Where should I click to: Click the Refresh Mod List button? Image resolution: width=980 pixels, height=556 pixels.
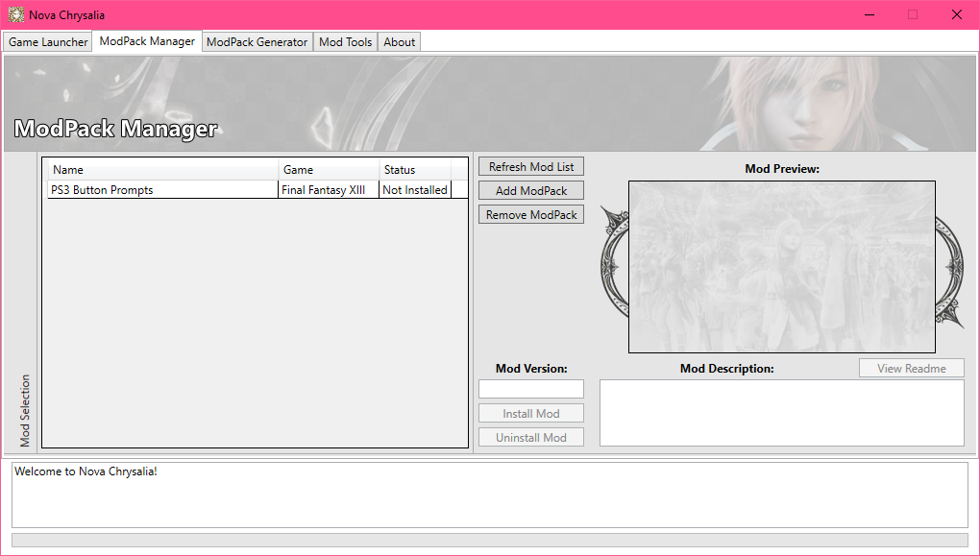[x=531, y=167]
